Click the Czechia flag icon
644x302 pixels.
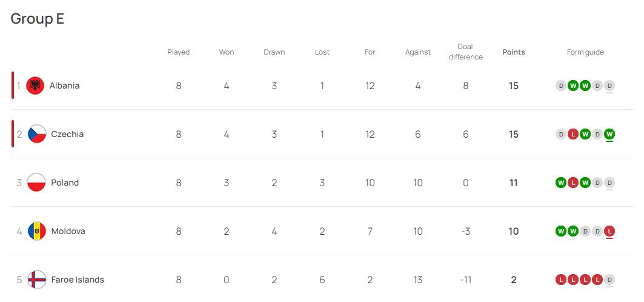36,134
